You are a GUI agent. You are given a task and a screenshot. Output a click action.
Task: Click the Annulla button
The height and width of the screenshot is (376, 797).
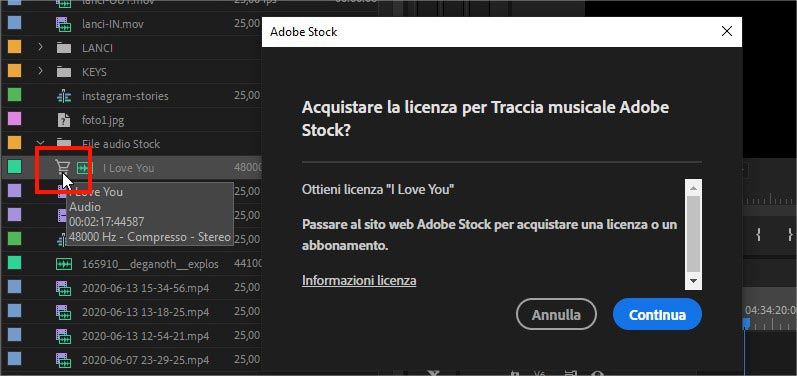(x=556, y=315)
